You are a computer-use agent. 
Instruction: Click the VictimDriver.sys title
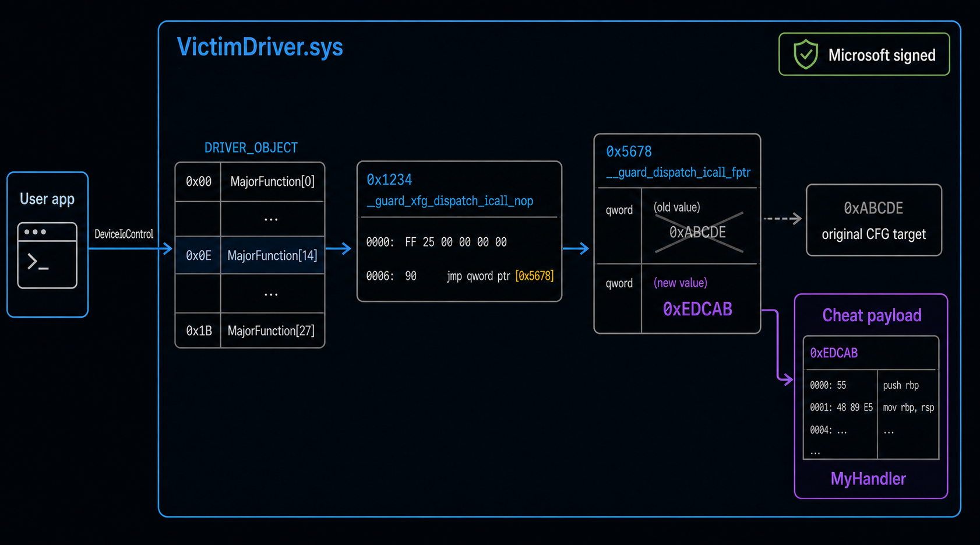click(x=260, y=47)
